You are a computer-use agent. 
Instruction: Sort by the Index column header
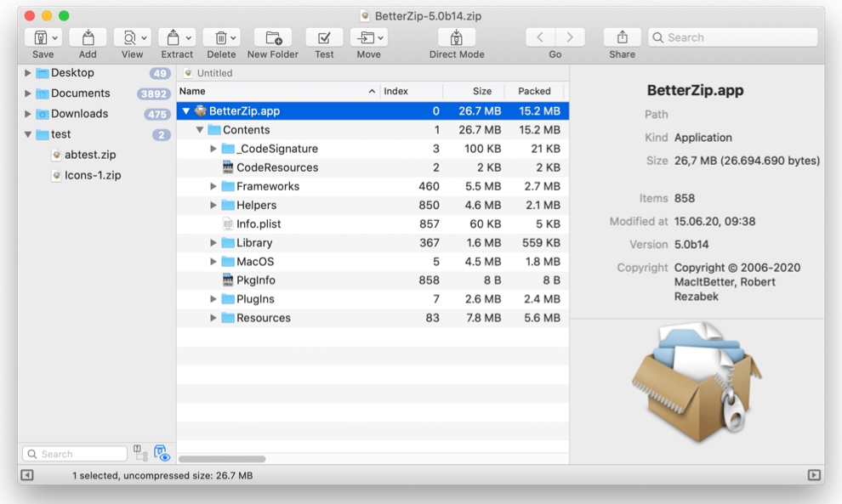(411, 91)
